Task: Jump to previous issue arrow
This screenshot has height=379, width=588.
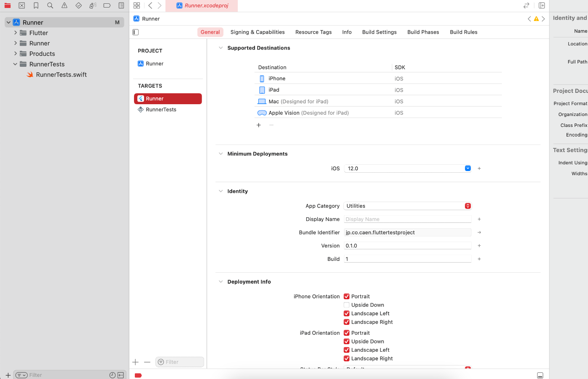Action: [x=529, y=18]
